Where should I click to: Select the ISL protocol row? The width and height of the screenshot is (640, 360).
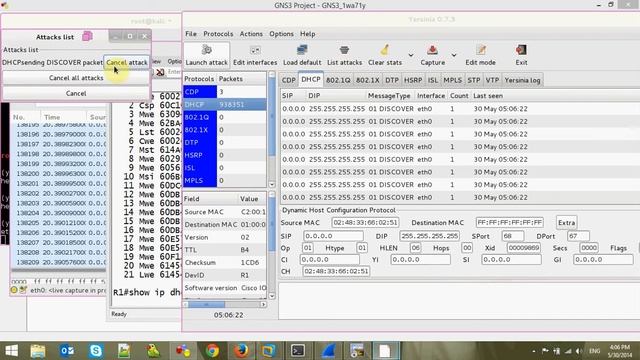[x=224, y=168]
